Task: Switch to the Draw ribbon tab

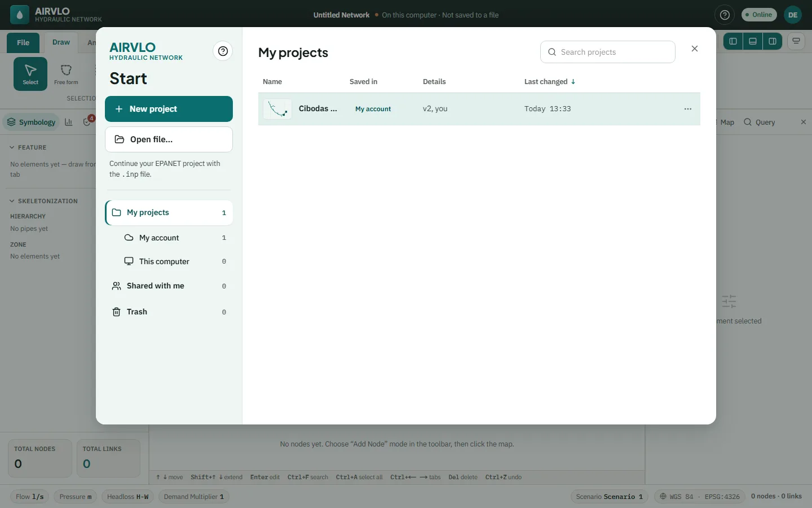Action: (61, 42)
